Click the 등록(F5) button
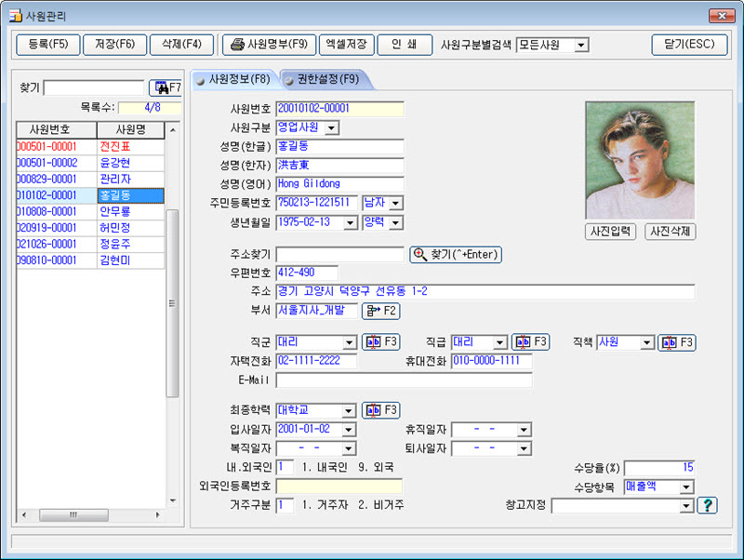This screenshot has height=560, width=744. click(x=48, y=45)
